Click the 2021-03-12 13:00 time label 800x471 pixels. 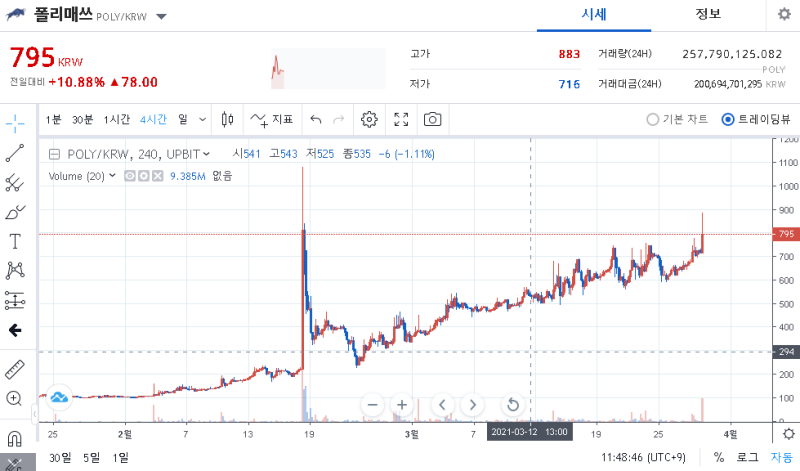pos(529,432)
